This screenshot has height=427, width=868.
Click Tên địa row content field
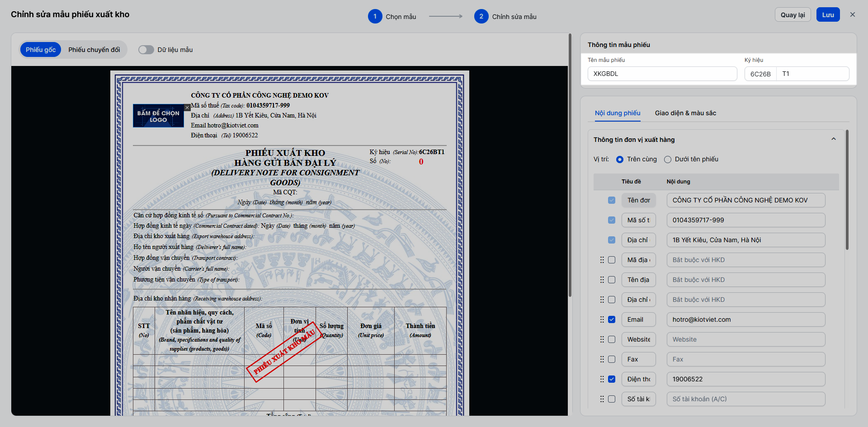[x=746, y=280]
